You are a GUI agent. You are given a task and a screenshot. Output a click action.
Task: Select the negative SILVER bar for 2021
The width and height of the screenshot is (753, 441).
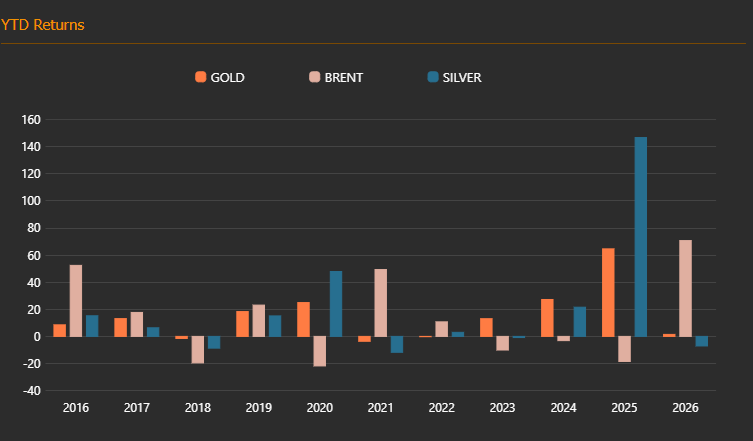click(397, 344)
